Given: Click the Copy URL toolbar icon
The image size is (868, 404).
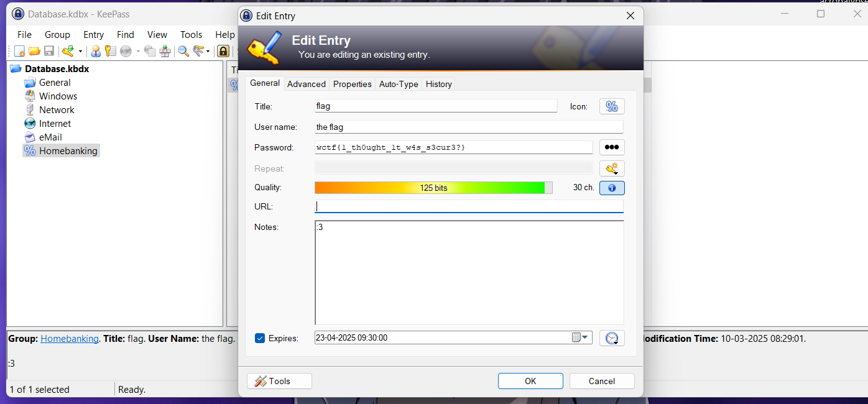Looking at the screenshot, I should (x=150, y=51).
